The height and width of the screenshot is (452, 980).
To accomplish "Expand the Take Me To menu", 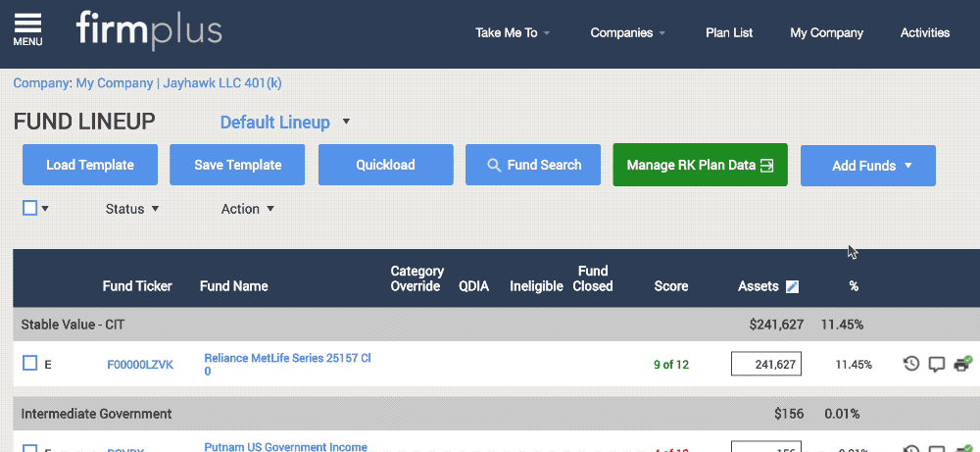I will click(x=513, y=33).
